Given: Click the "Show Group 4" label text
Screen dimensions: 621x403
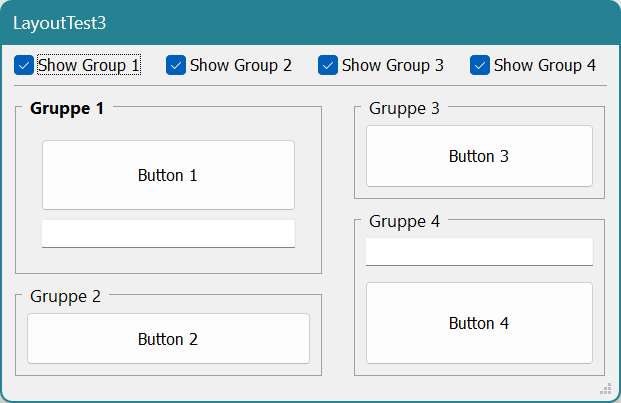Looking at the screenshot, I should (x=545, y=65).
